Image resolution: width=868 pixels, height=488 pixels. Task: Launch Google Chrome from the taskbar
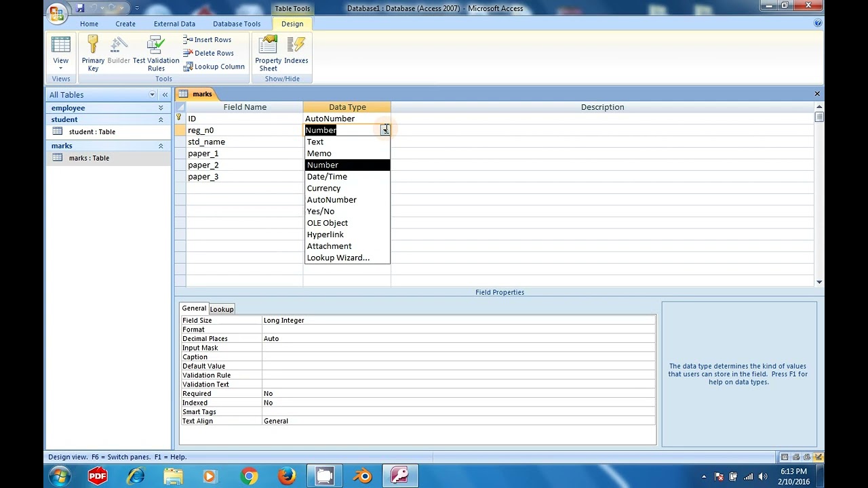pyautogui.click(x=249, y=476)
